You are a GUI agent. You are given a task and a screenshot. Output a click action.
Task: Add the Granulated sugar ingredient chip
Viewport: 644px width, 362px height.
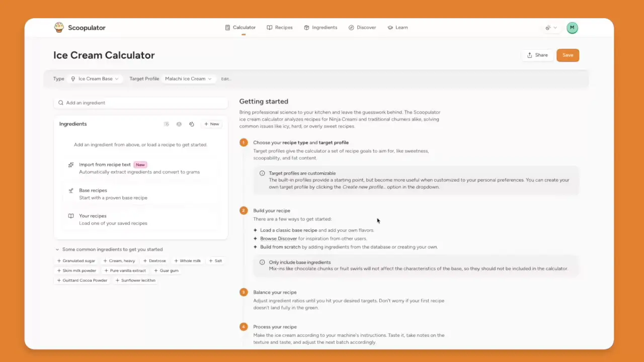76,261
